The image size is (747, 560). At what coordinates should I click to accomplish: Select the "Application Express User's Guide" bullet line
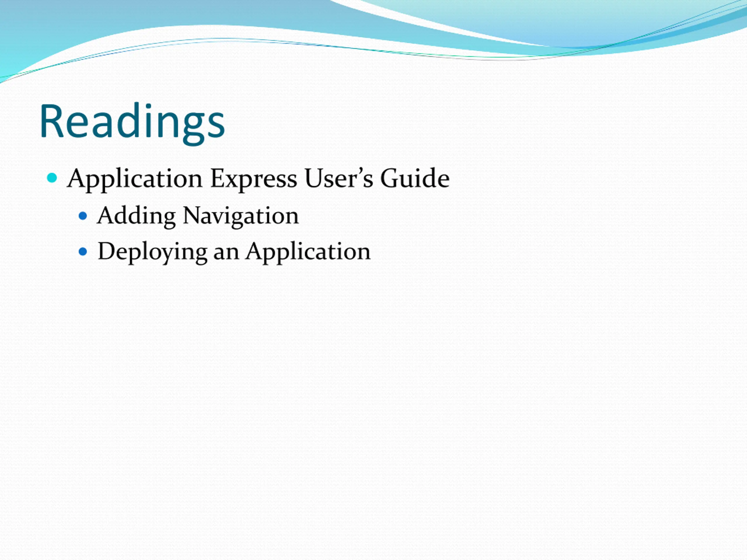pos(258,178)
